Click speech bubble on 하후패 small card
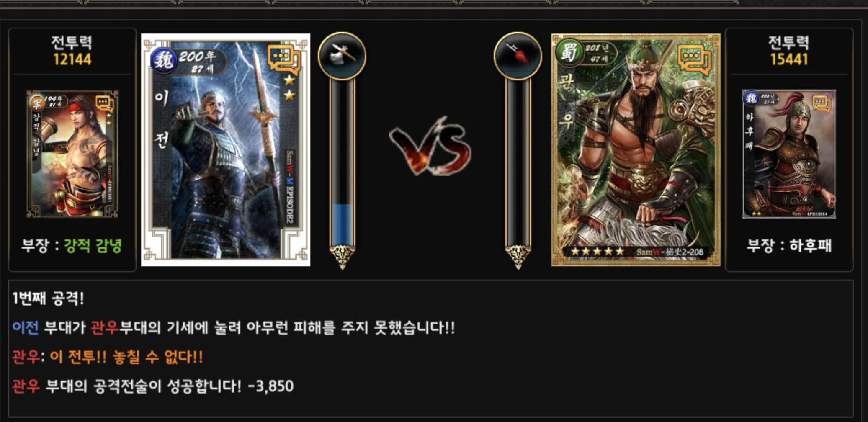Image resolution: width=868 pixels, height=422 pixels. pyautogui.click(x=822, y=103)
